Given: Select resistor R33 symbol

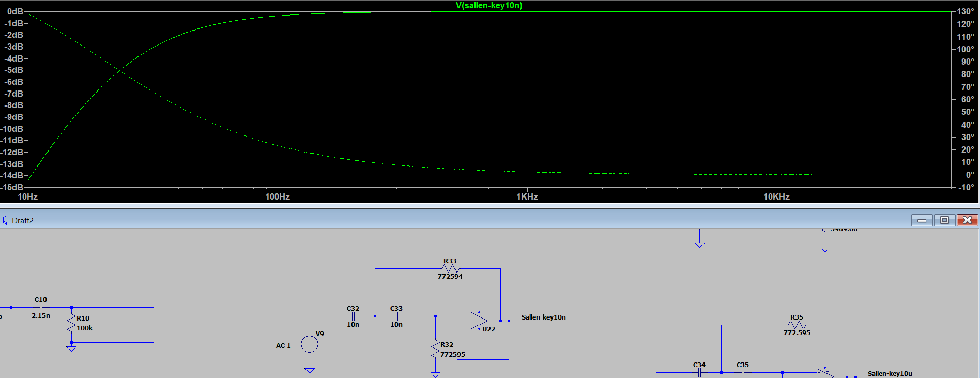Looking at the screenshot, I should (450, 269).
